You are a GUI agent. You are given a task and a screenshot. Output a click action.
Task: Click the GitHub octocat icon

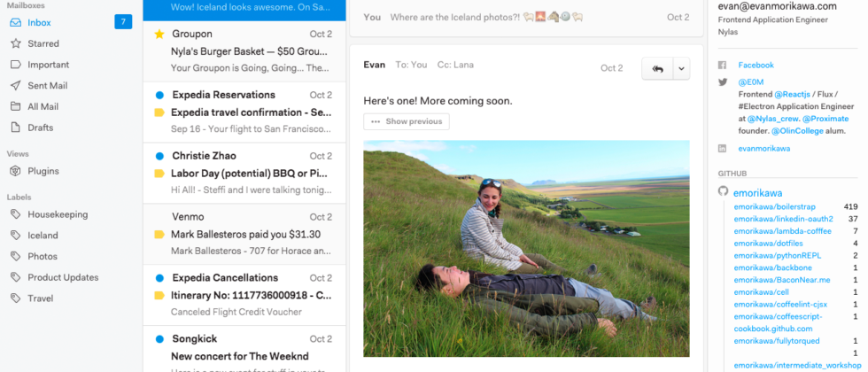coord(723,192)
